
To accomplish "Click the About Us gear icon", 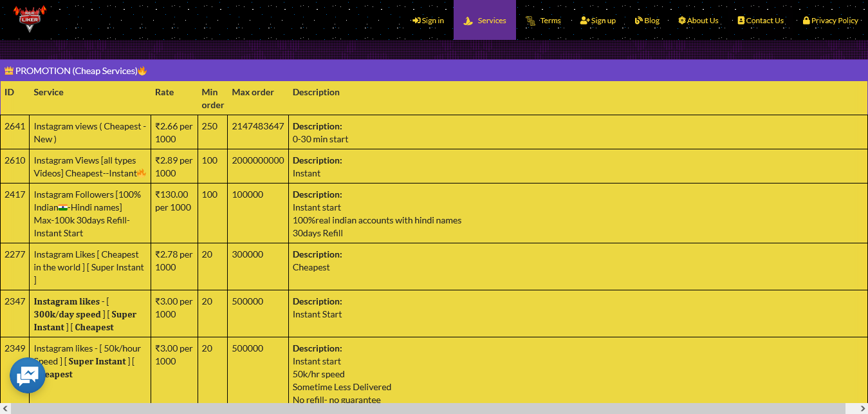I will tap(682, 21).
